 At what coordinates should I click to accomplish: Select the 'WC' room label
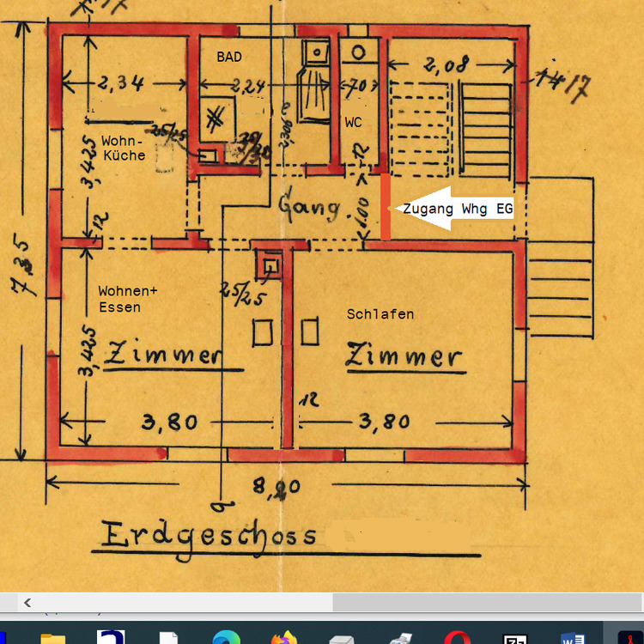353,123
